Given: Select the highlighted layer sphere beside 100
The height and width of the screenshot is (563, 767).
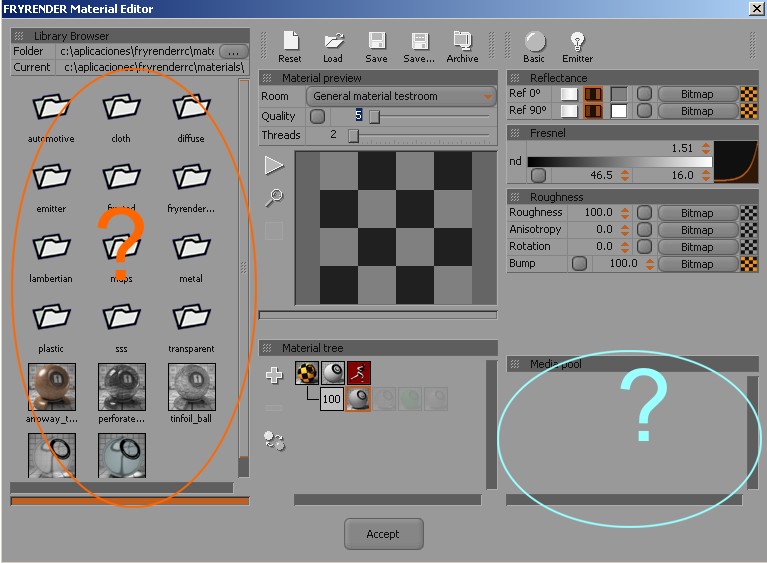Looking at the screenshot, I should (x=358, y=399).
